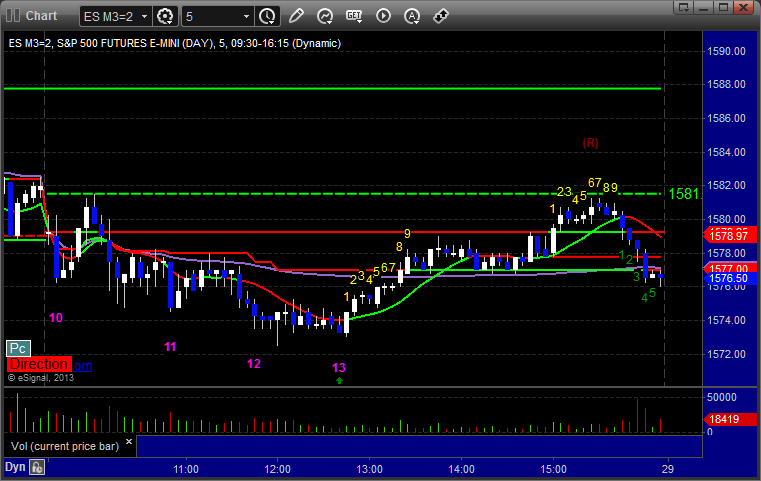
Task: Click the 1590.00 price axis label
Action: pos(726,51)
